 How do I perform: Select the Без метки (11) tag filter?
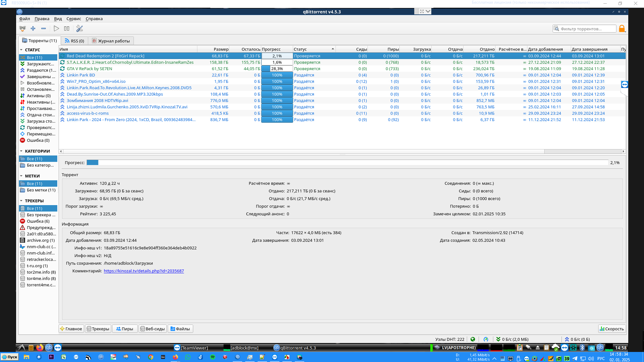tap(38, 190)
